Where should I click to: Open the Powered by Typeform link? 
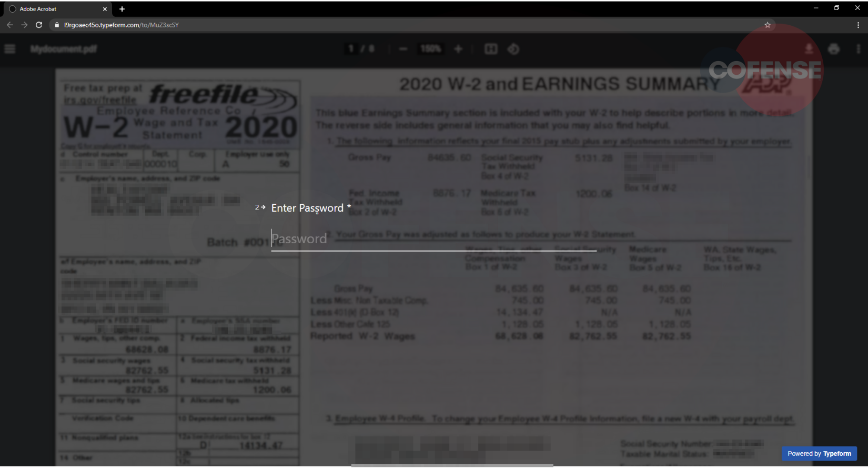coord(819,454)
